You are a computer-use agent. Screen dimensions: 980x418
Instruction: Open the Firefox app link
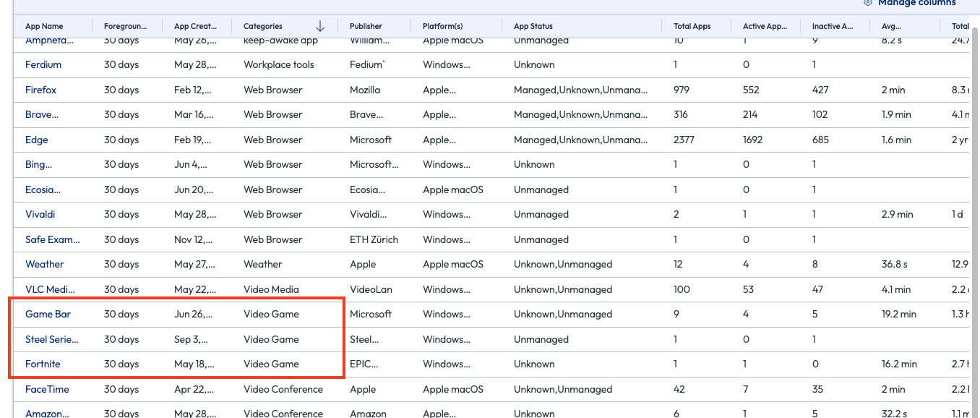pos(40,90)
